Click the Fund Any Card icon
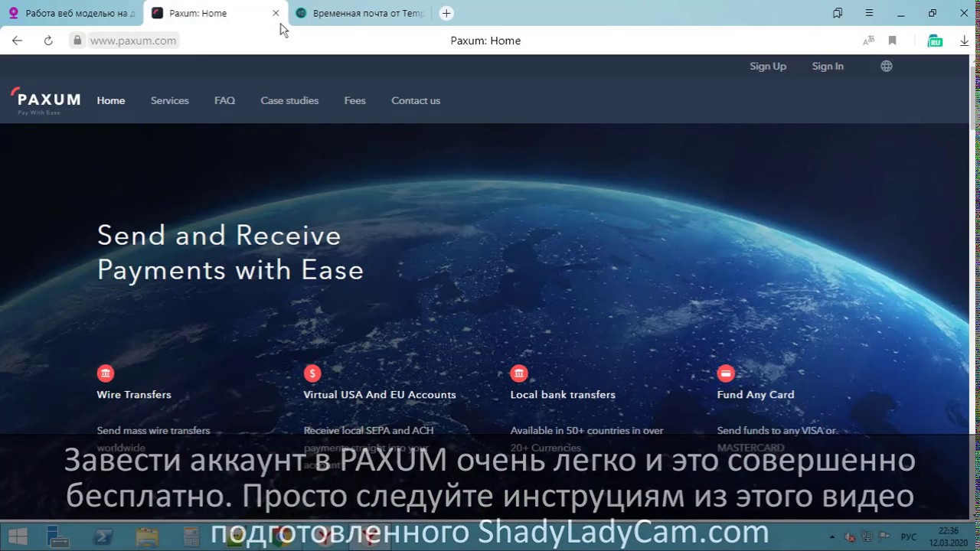The image size is (980, 551). [x=726, y=373]
